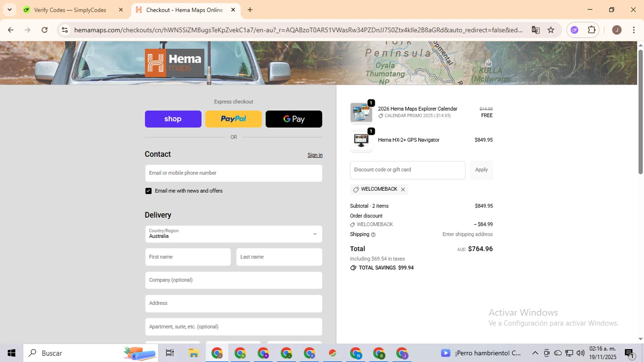The height and width of the screenshot is (362, 644).
Task: Remove the WELCOMEBACK discount code tag
Action: pyautogui.click(x=403, y=189)
